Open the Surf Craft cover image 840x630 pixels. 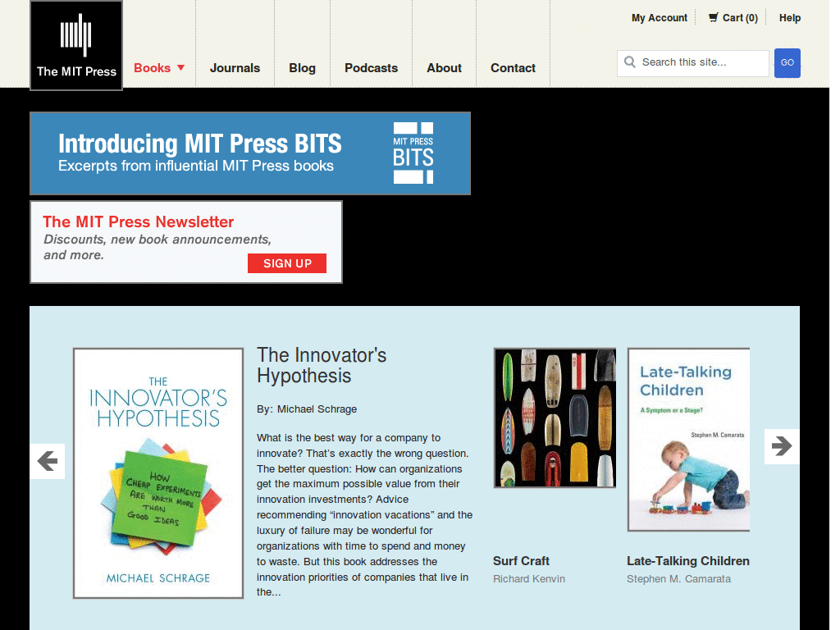click(x=555, y=418)
